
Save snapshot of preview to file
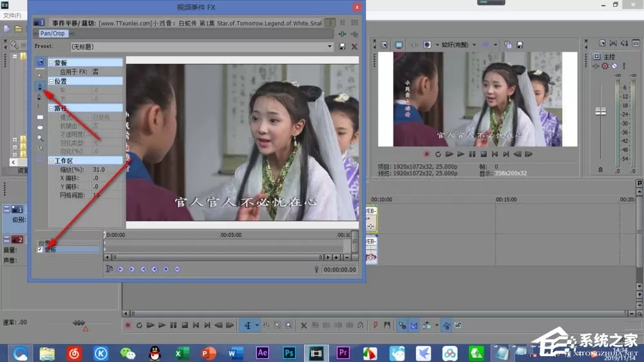(520, 44)
